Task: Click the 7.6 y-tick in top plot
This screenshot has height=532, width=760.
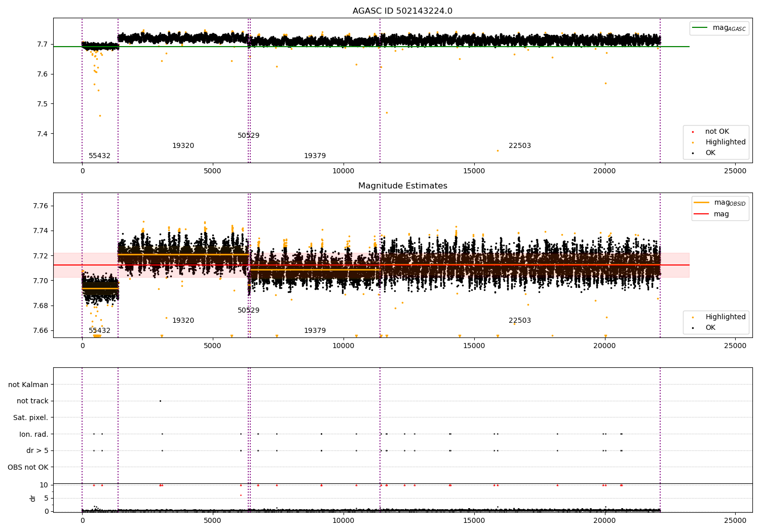Action: pyautogui.click(x=43, y=74)
